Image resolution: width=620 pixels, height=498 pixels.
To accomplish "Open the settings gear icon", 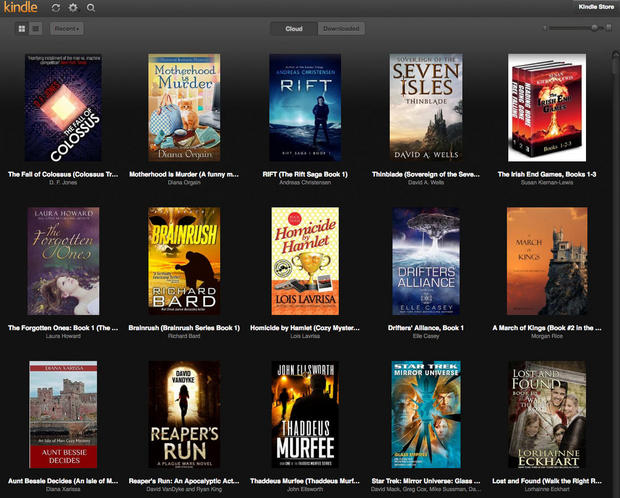I will pos(73,8).
